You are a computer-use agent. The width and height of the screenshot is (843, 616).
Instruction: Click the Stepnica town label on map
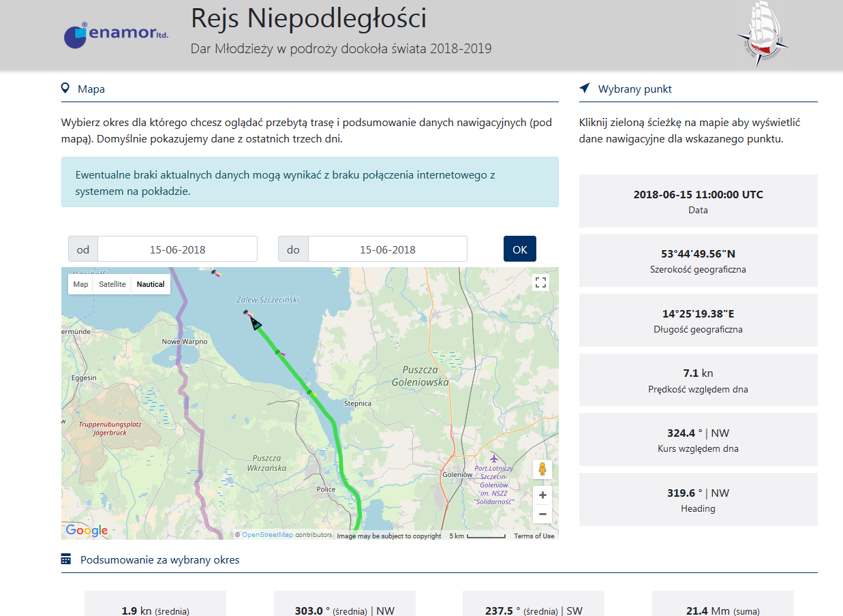(x=358, y=403)
